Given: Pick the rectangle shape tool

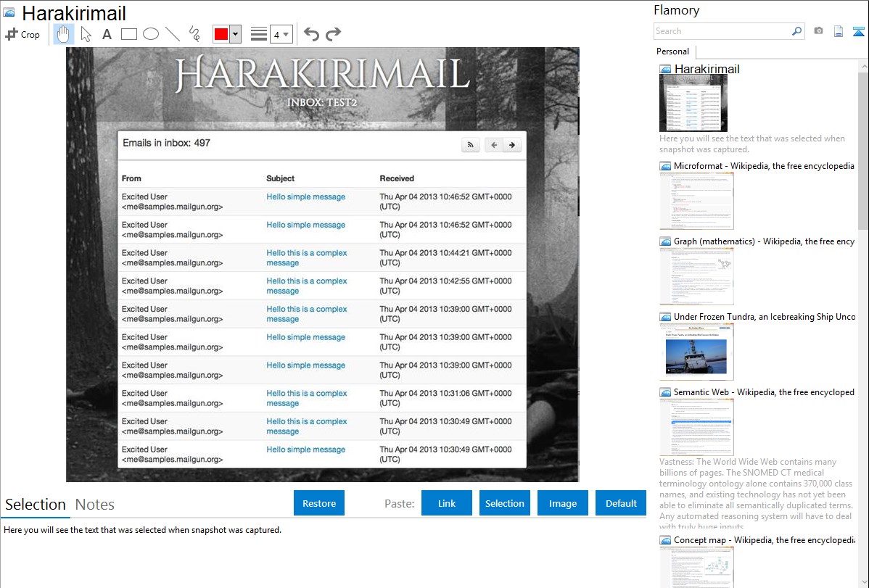Looking at the screenshot, I should pos(128,34).
